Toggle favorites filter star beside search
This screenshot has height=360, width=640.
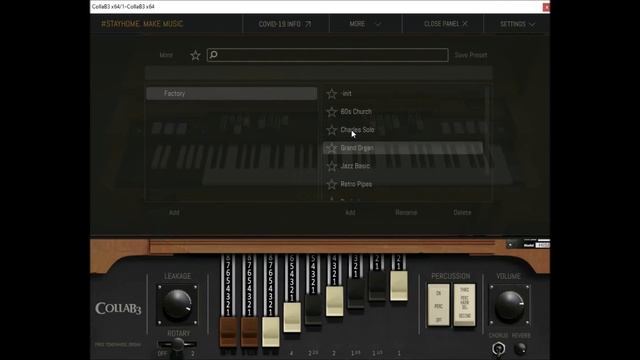tap(196, 55)
